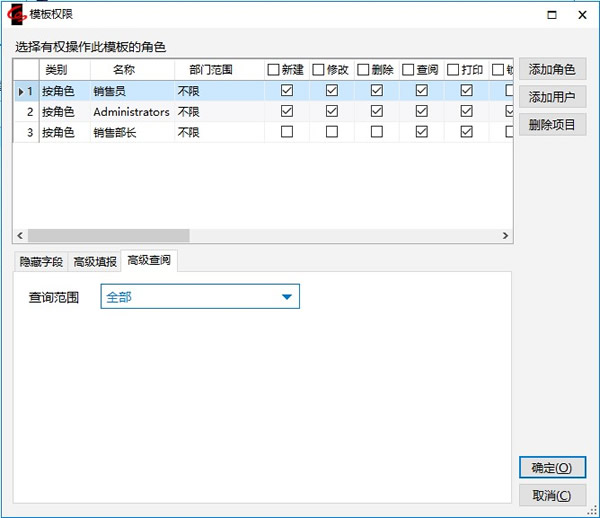Toggle the 新建 header checkbox

point(273,70)
